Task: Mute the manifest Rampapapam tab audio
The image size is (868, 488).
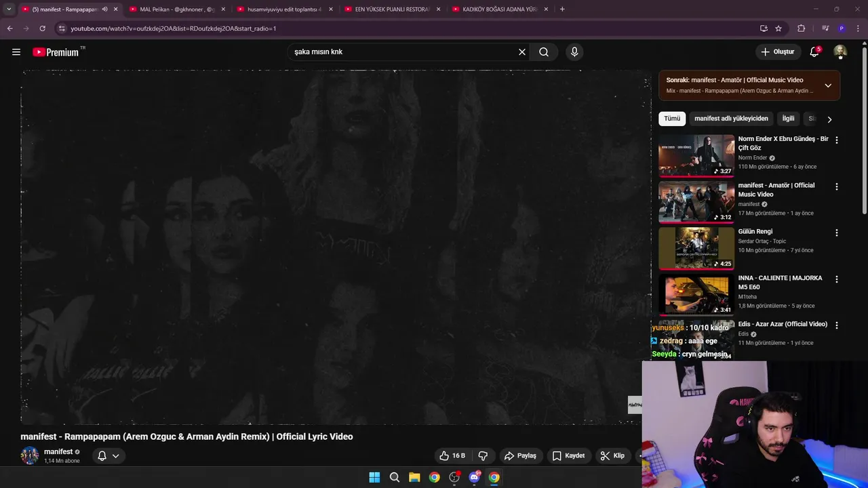Action: click(104, 9)
